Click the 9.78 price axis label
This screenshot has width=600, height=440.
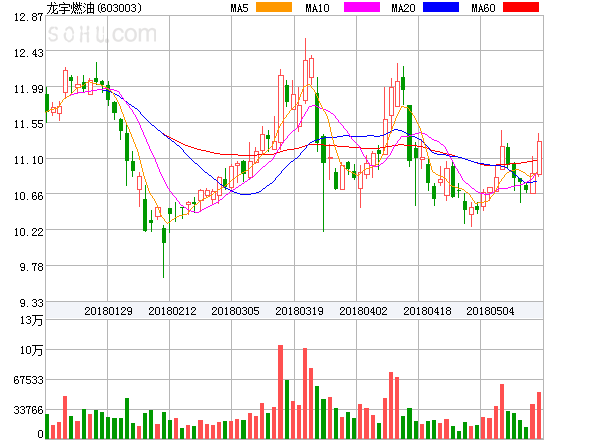32,267
